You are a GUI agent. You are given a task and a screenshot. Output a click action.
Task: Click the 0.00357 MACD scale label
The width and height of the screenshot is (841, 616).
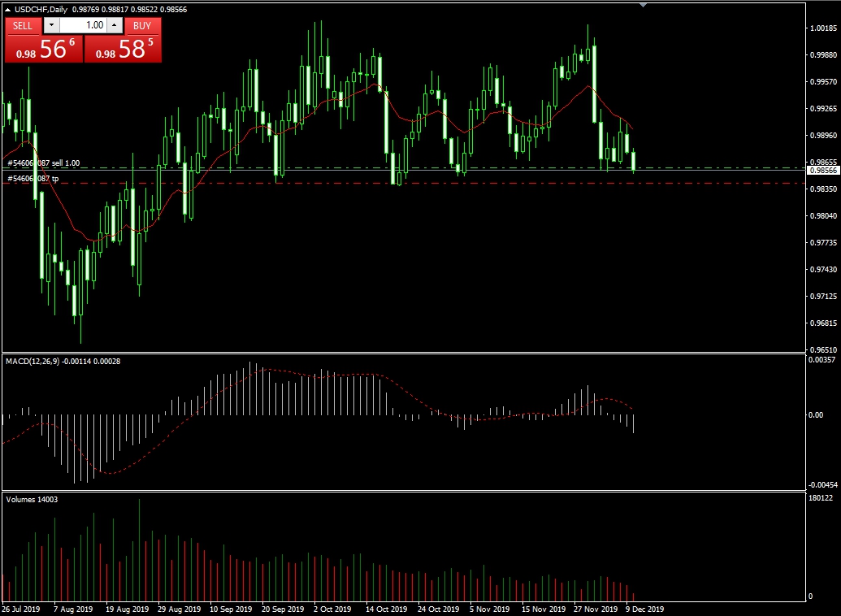point(823,359)
